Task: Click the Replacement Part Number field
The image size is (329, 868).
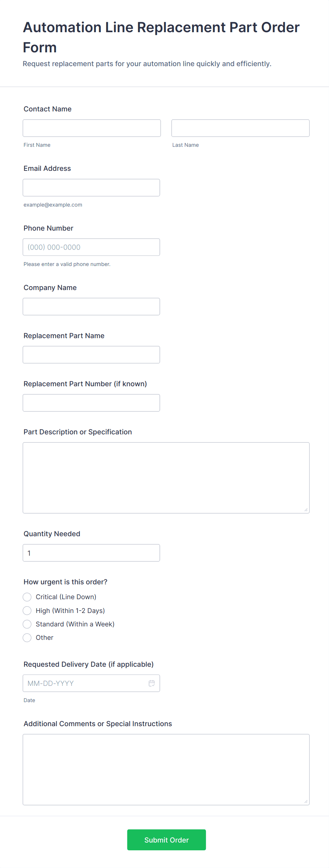Action: (91, 403)
